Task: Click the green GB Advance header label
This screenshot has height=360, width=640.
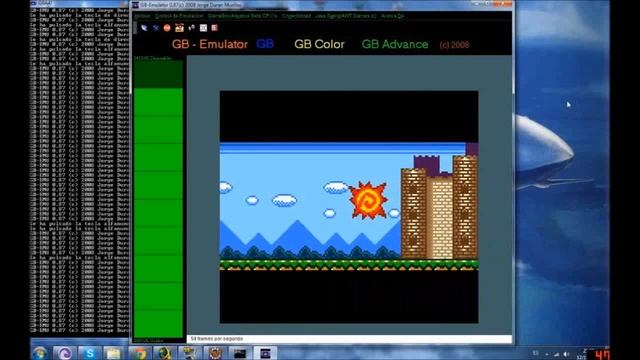Action: 395,44
